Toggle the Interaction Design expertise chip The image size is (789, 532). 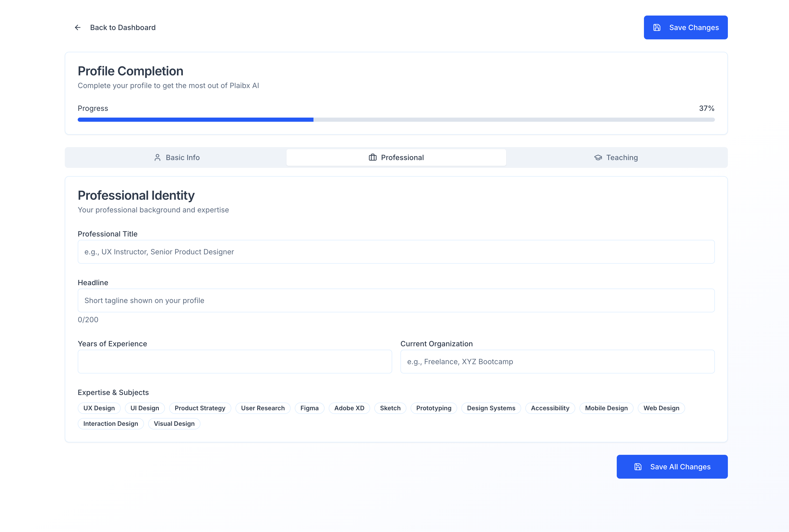coord(111,423)
